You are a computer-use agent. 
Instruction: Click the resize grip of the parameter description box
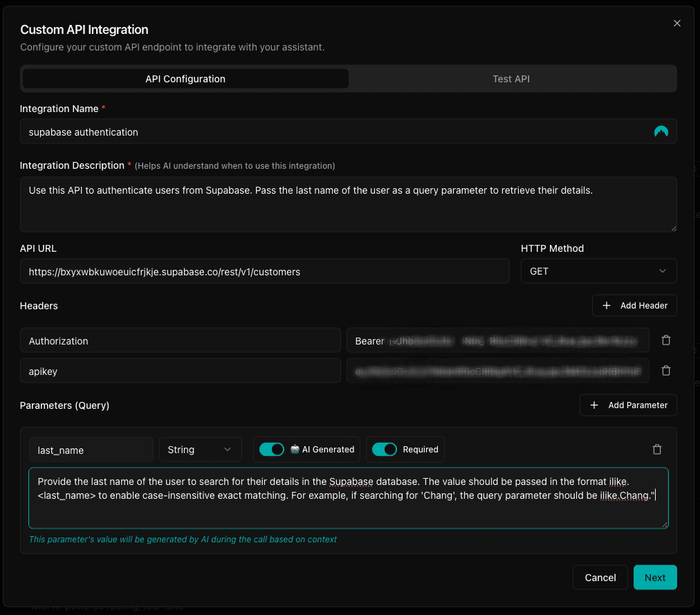click(x=666, y=524)
